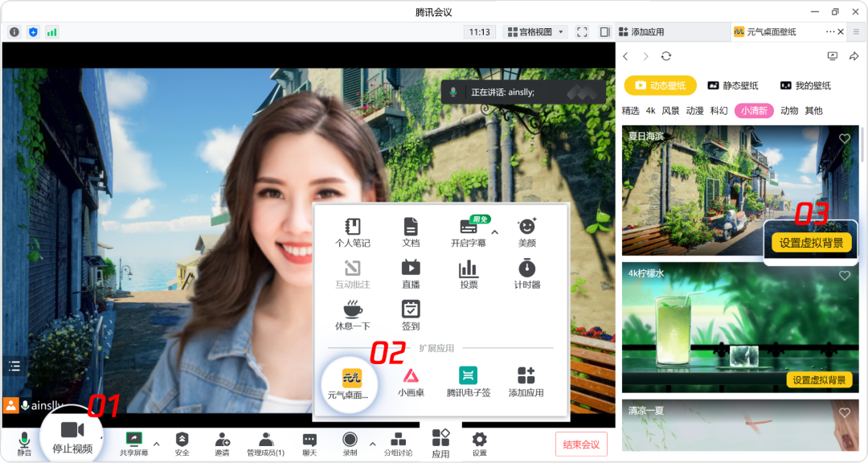
Task: Expand the arrow beside 共享屏幕
Action: pyautogui.click(x=157, y=445)
